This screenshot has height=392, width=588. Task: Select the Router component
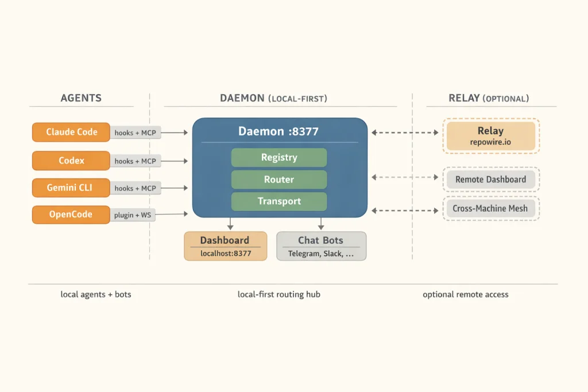[279, 179]
